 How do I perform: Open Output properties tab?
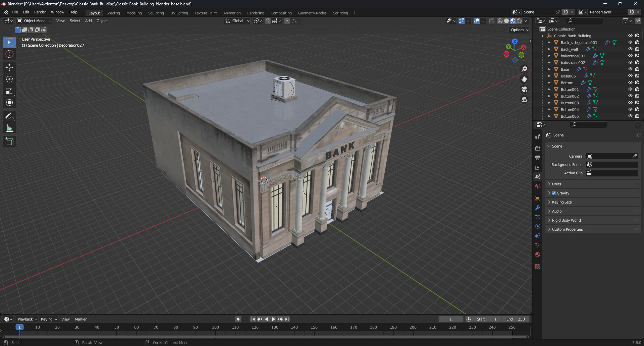[538, 158]
